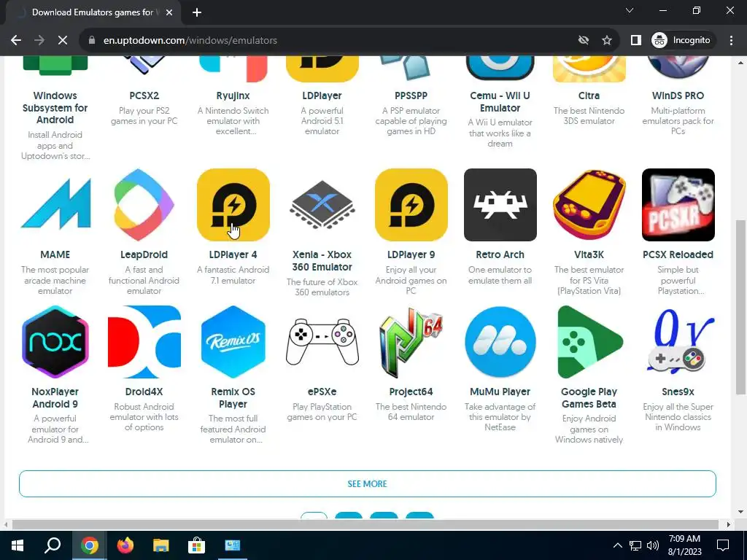Open Cemu - Wii U Emulator link
This screenshot has height=560, width=747.
(500, 102)
